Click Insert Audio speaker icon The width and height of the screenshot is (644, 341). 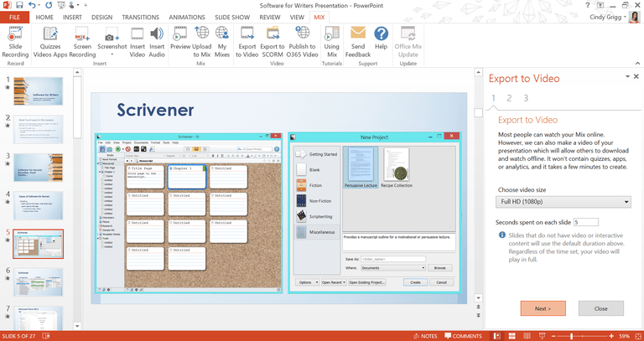pos(157,34)
